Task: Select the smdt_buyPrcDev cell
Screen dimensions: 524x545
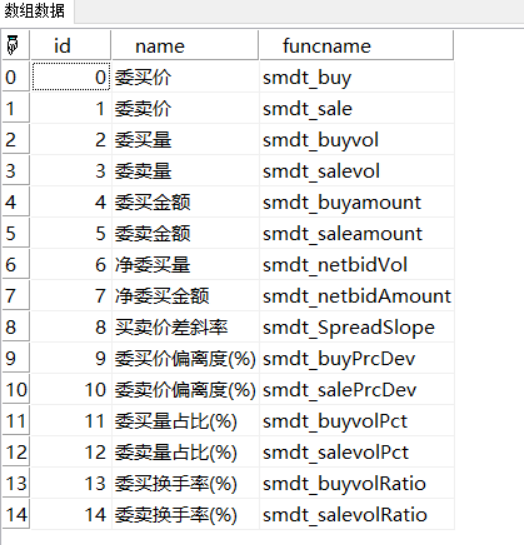Action: click(357, 358)
